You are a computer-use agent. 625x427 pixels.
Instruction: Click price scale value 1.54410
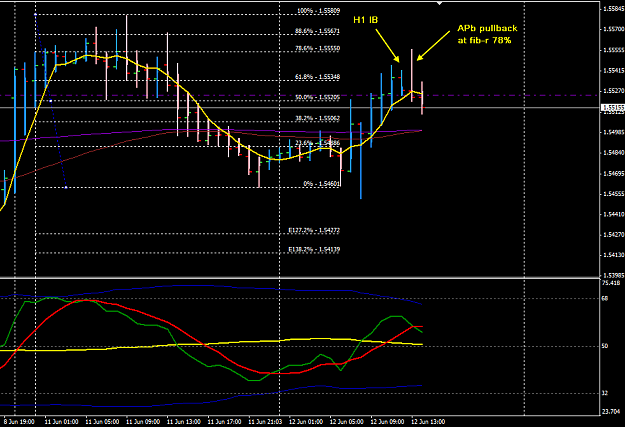[613, 214]
